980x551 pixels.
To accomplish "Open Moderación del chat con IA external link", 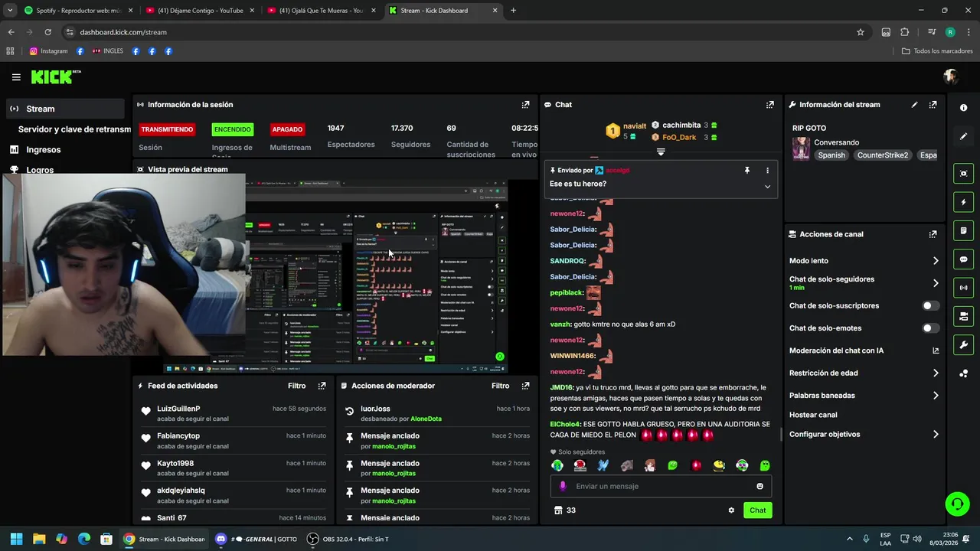I will click(x=936, y=350).
